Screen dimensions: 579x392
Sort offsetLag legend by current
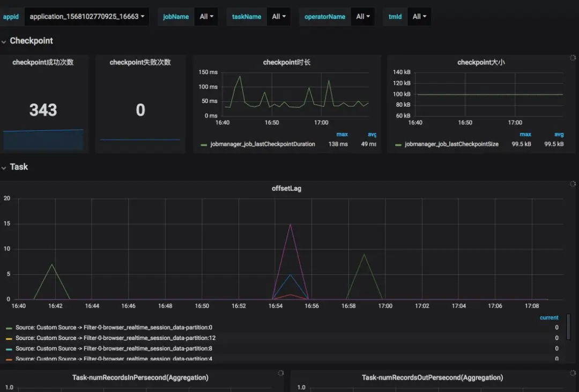(549, 318)
